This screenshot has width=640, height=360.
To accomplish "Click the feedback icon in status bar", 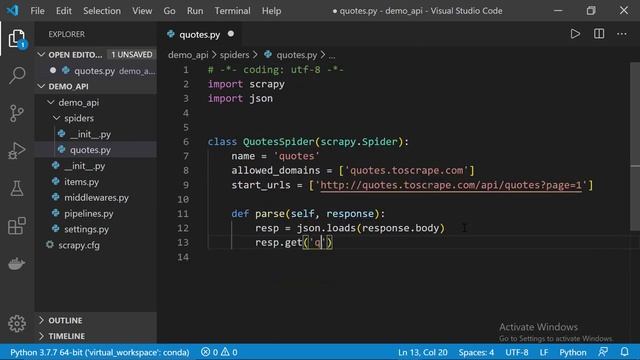I will [603, 352].
